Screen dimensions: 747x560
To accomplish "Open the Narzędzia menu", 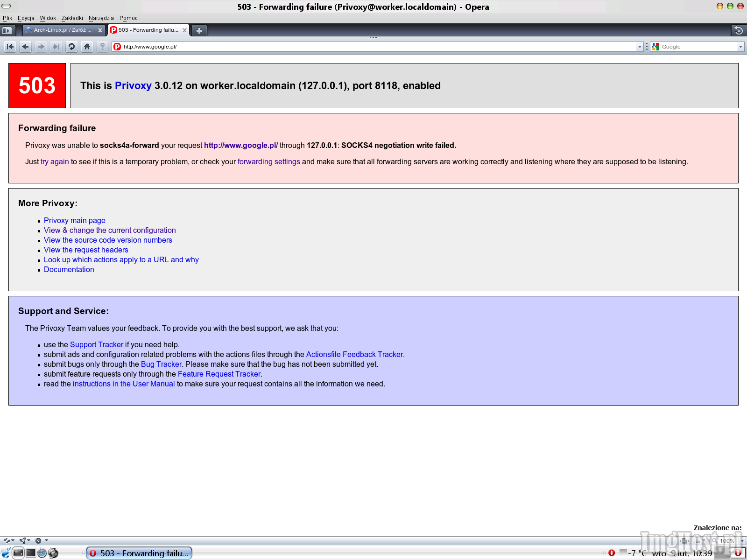I will (x=101, y=18).
